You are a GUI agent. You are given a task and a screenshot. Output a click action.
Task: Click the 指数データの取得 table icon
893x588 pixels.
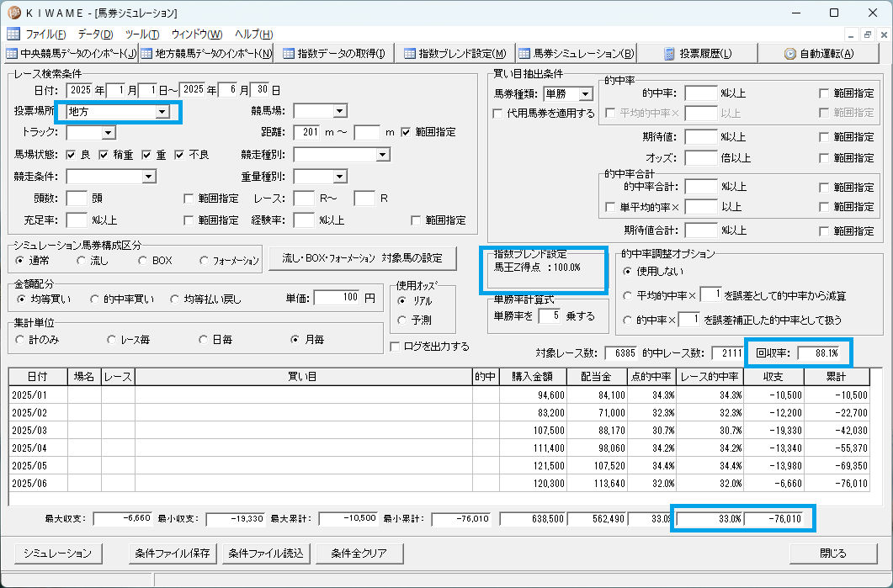(x=289, y=54)
